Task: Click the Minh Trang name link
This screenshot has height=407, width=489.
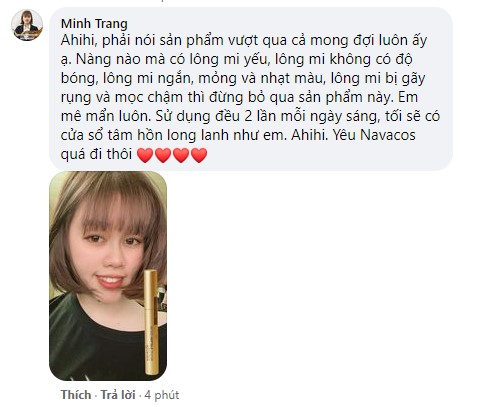Action: [94, 24]
